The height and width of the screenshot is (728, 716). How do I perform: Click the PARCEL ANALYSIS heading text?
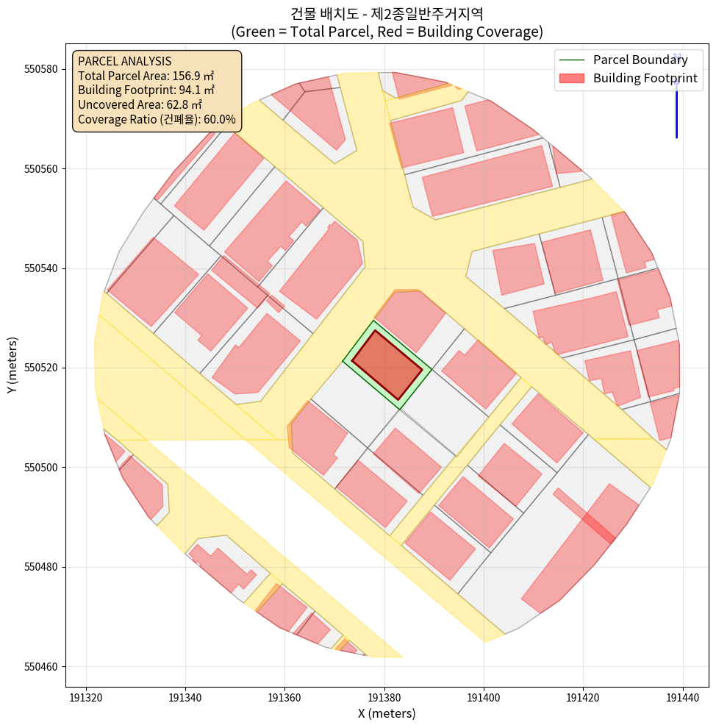pyautogui.click(x=124, y=61)
